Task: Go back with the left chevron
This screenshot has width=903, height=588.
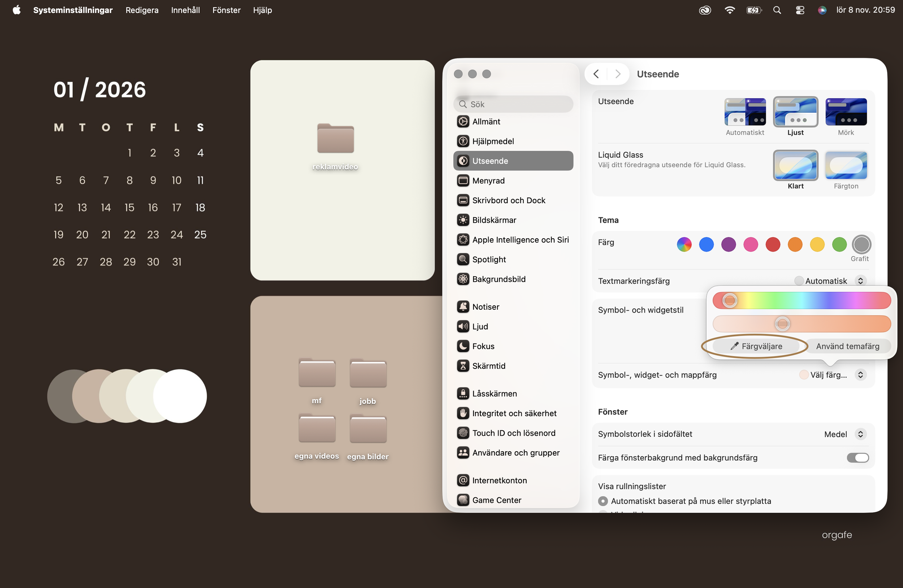Action: pos(596,74)
